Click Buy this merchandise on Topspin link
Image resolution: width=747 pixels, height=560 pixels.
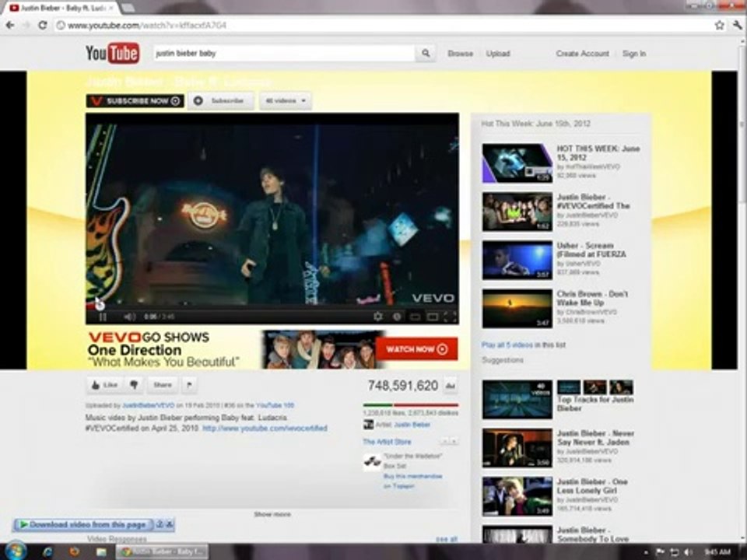[412, 481]
